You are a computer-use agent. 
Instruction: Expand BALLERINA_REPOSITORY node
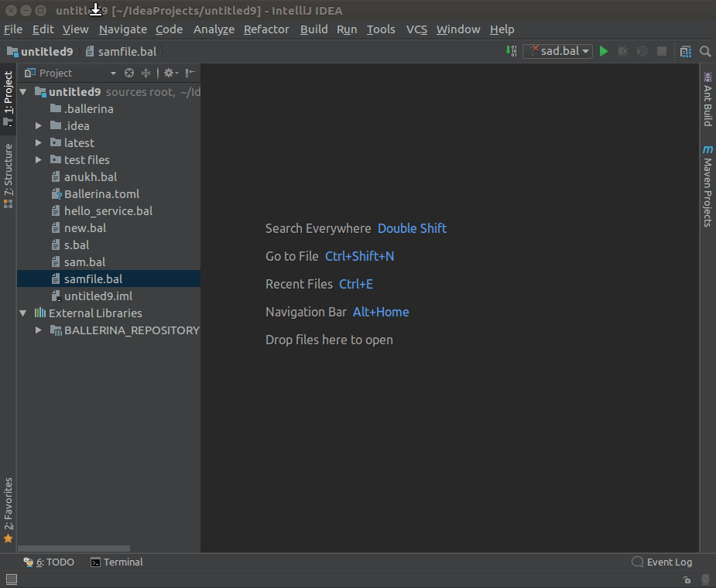(x=39, y=330)
